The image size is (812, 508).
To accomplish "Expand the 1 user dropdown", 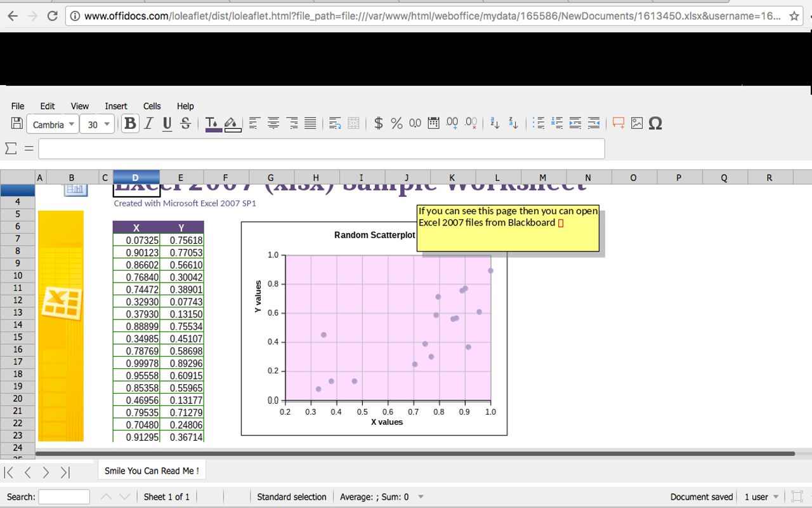I will (761, 497).
